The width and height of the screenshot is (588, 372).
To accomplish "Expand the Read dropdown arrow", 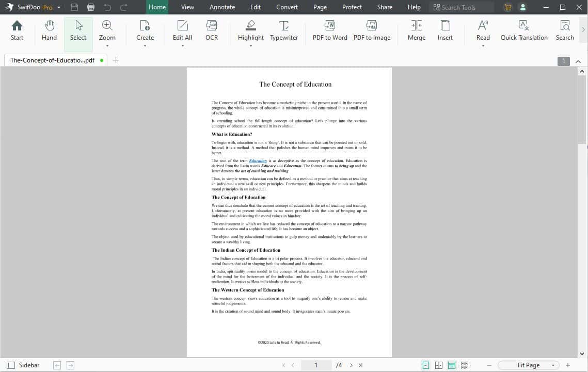I will click(483, 46).
